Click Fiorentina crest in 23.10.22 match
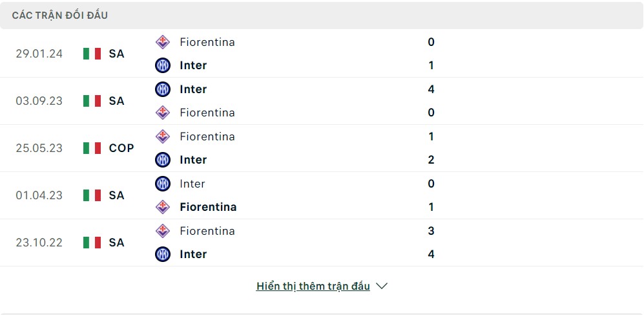 pyautogui.click(x=163, y=231)
